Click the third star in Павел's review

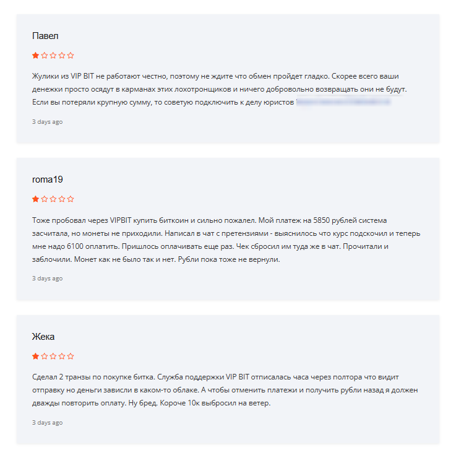(x=53, y=56)
